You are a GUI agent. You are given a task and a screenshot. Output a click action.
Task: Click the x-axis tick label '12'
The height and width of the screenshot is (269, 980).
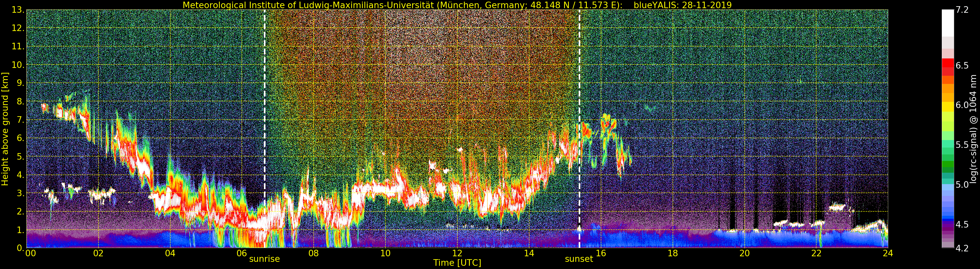pos(457,253)
